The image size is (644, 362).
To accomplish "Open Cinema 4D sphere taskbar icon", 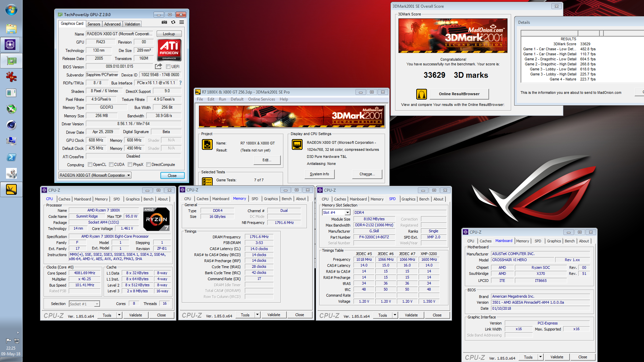I will pos(11,125).
